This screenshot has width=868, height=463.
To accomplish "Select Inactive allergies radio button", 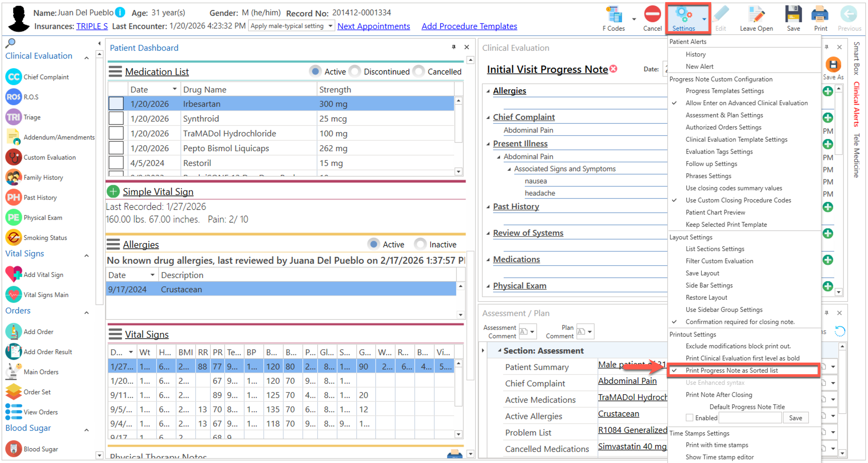I will [420, 244].
